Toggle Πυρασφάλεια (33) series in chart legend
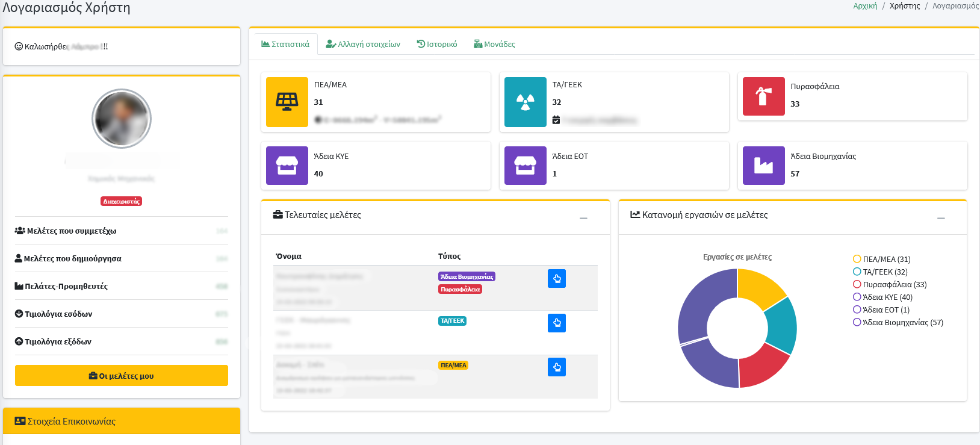The width and height of the screenshot is (980, 445). 890,284
